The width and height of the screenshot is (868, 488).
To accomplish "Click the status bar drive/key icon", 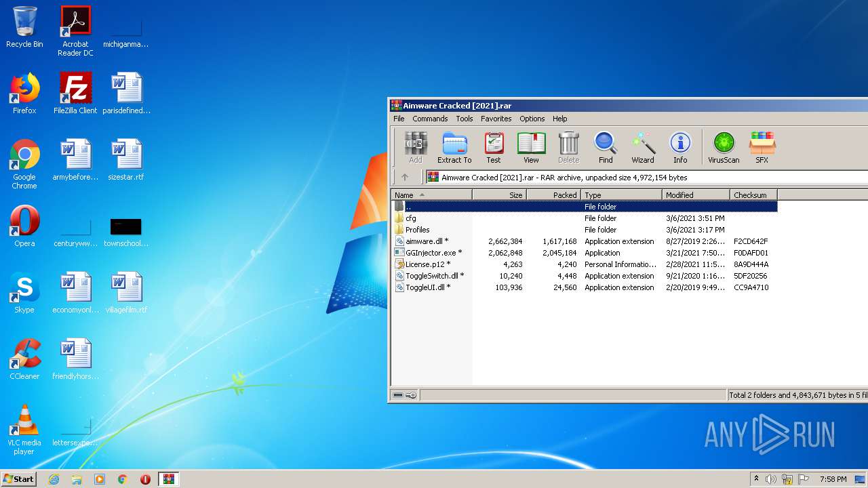I will coord(405,395).
